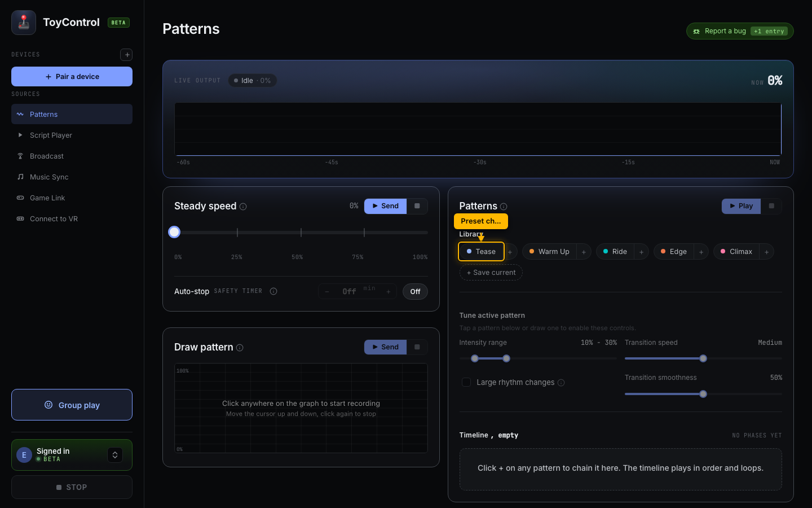Stop pattern playback with the square icon
This screenshot has height=508, width=812.
tap(771, 206)
